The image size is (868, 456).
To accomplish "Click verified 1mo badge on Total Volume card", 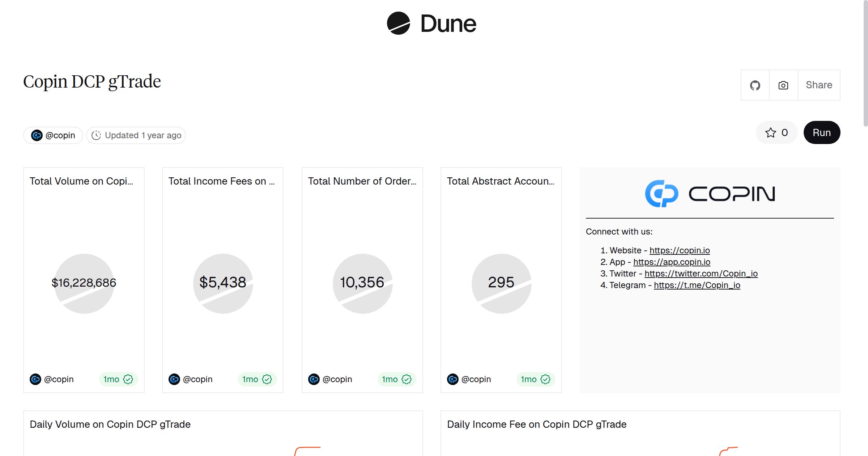I will [118, 379].
